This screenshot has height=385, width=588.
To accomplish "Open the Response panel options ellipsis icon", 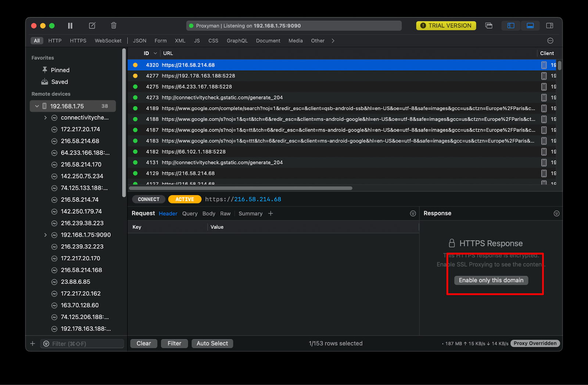I will 556,213.
